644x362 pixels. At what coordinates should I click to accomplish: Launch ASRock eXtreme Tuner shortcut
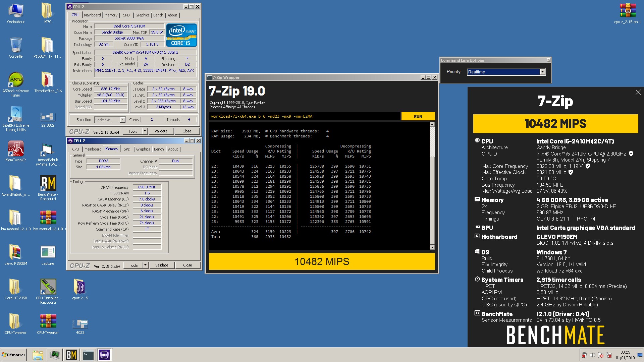16,84
